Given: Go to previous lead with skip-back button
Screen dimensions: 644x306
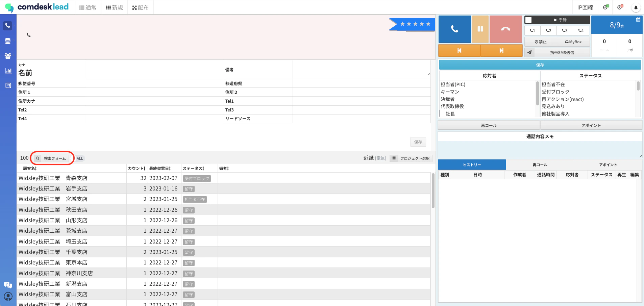Looking at the screenshot, I should [459, 51].
